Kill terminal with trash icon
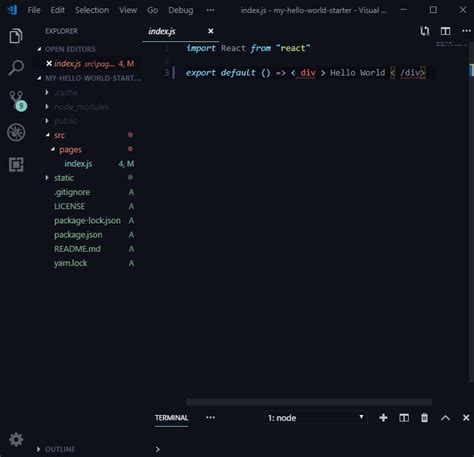This screenshot has height=457, width=474. tap(424, 418)
